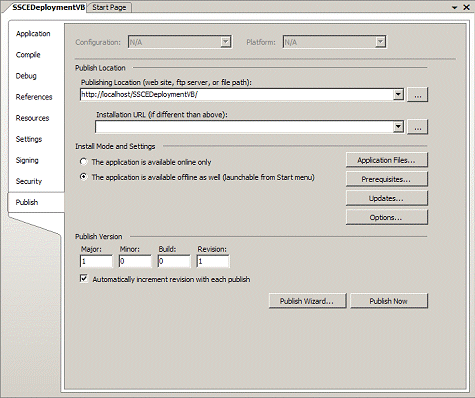Switch to SSCEDeploymentVB document tab
This screenshot has width=475, height=398.
pyautogui.click(x=48, y=7)
